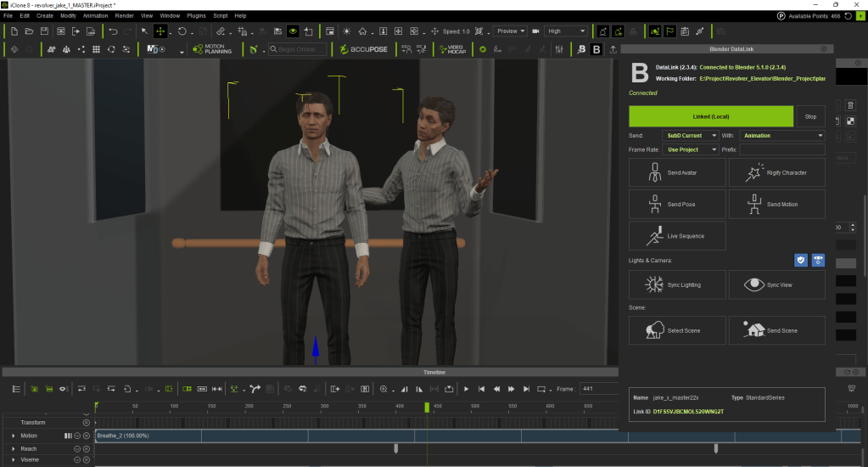Open a project with the folder icon
Screen dimensions: 868x467
pos(29,31)
